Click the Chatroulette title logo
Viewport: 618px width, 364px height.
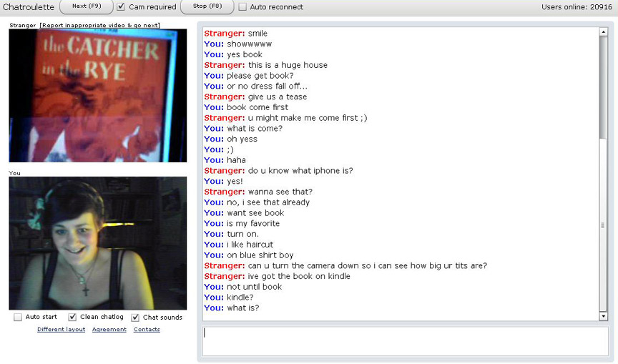(29, 7)
